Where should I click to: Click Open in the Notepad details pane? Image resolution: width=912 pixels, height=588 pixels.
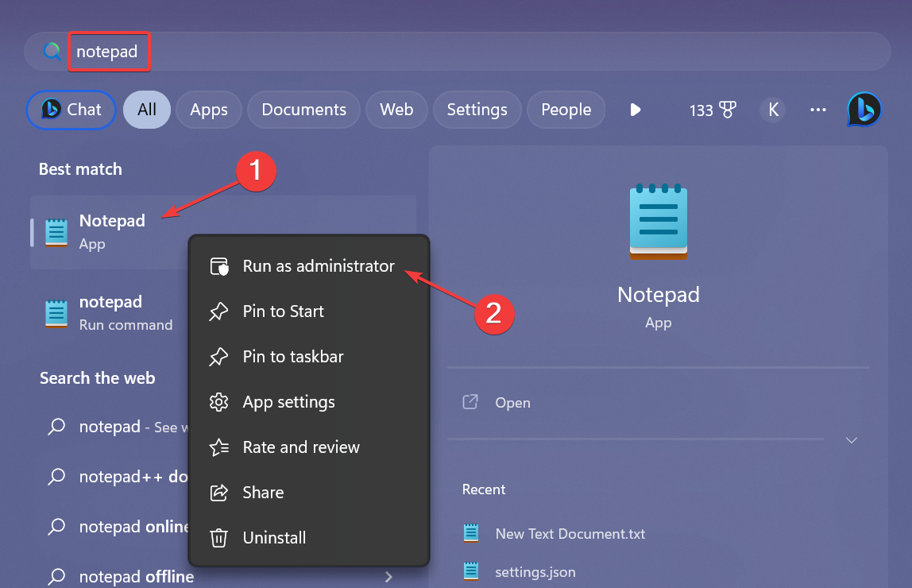point(512,403)
